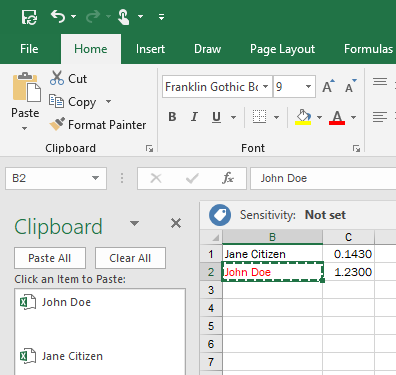This screenshot has width=396, height=375.
Task: Decrease the font size
Action: (x=350, y=86)
